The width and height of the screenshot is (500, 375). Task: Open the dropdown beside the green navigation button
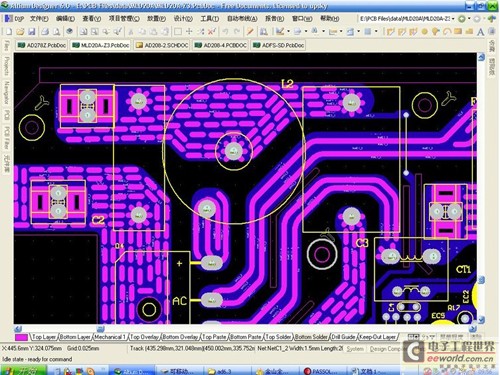coord(469,19)
